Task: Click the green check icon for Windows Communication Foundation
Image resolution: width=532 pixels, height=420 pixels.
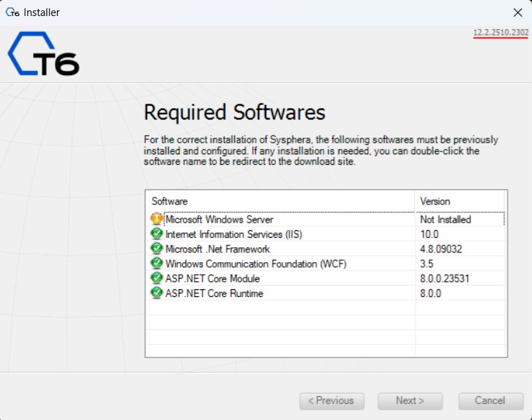Action: [x=156, y=264]
